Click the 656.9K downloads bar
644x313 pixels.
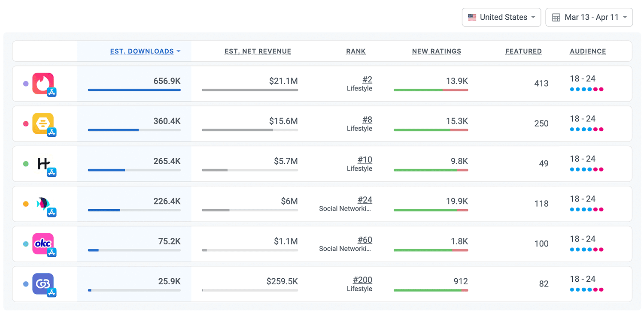coord(134,90)
